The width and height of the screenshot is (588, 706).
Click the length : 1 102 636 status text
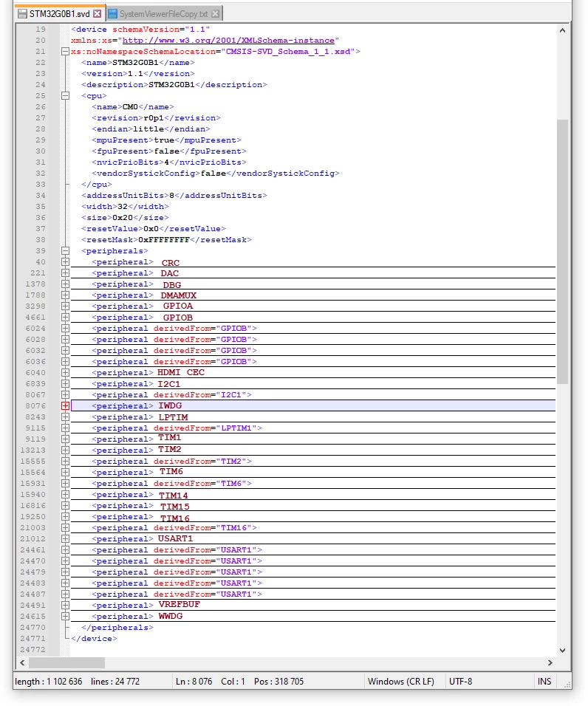point(49,681)
